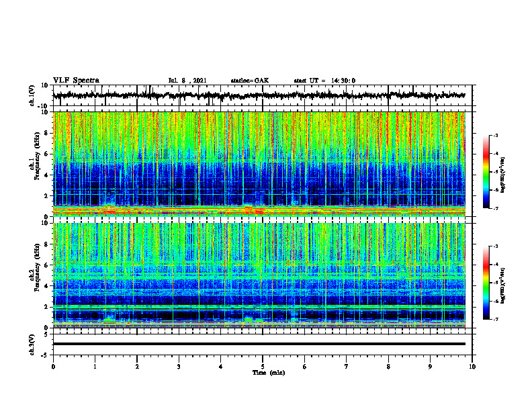This screenshot has width=532, height=411.
Task: Click the "9" tick on the time axis
Action: pos(430,367)
